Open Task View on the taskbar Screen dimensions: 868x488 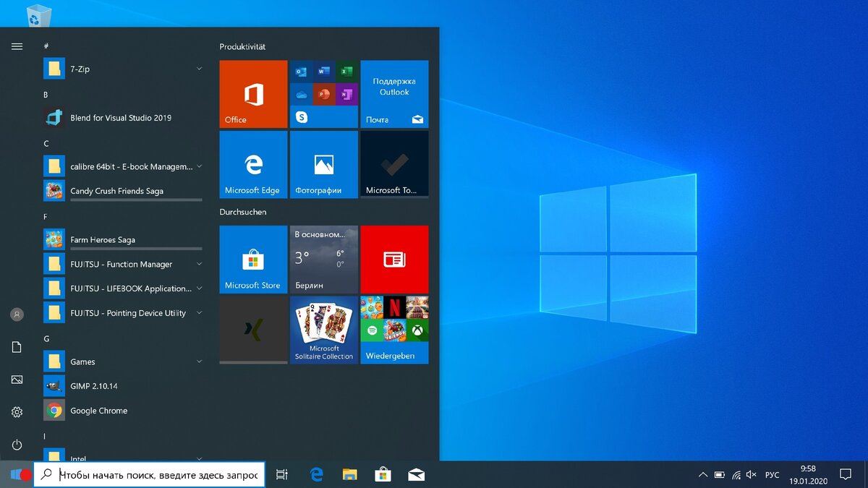tap(282, 474)
